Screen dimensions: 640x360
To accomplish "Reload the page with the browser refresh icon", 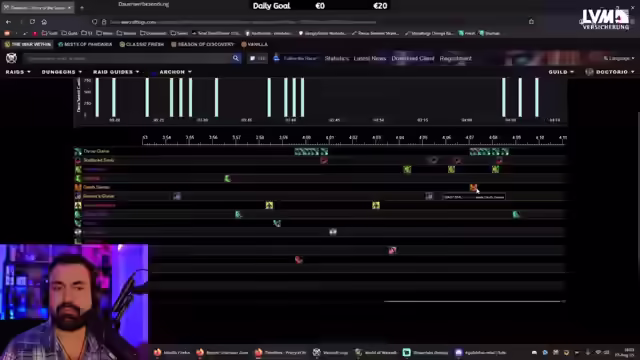I will coord(32,22).
